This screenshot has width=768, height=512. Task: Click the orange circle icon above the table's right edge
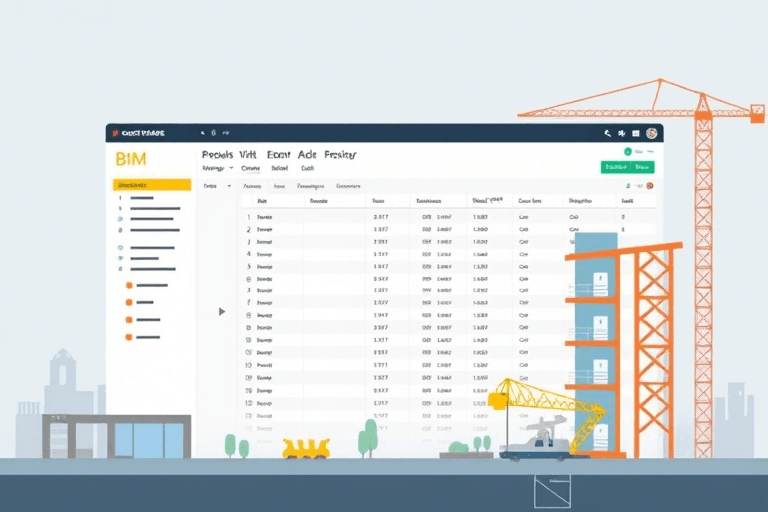pos(650,186)
